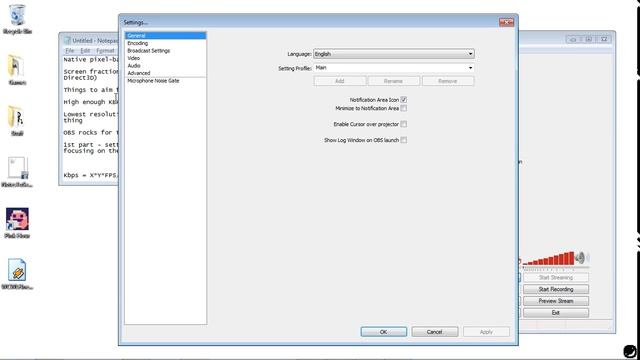Viewport: 640px width, 360px height.
Task: Click OK to confirm settings
Action: click(x=384, y=332)
